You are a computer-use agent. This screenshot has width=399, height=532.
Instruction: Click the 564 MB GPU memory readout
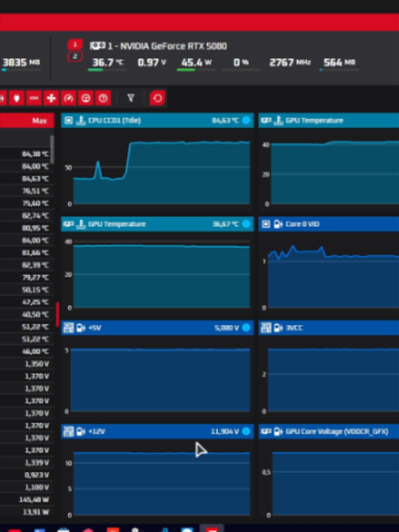point(339,62)
